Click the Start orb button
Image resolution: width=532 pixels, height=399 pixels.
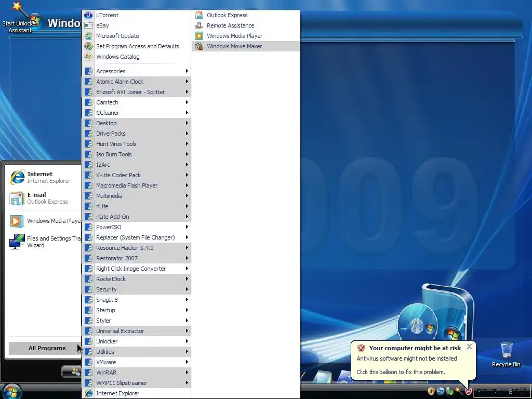coord(11,391)
